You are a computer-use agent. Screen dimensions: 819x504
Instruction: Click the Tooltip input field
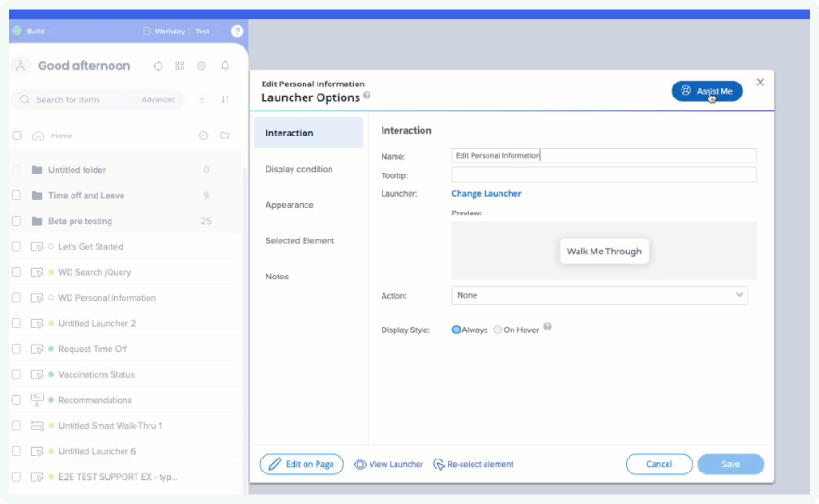click(604, 175)
